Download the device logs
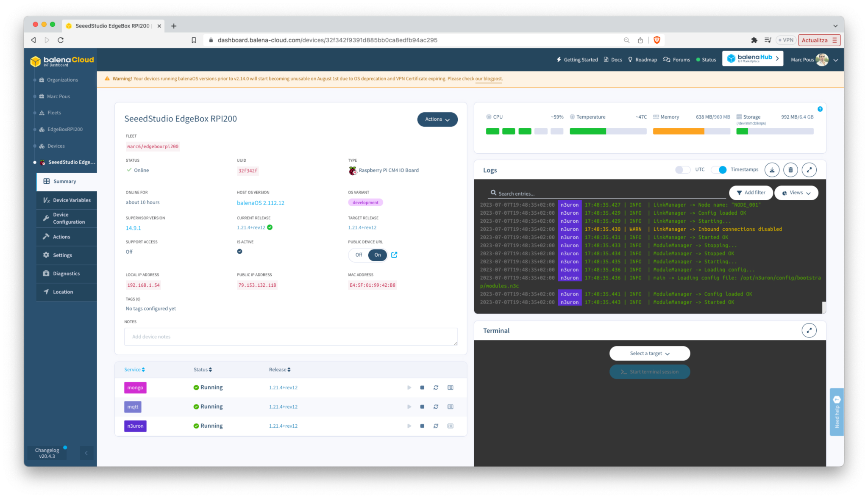The width and height of the screenshot is (868, 498). point(772,170)
